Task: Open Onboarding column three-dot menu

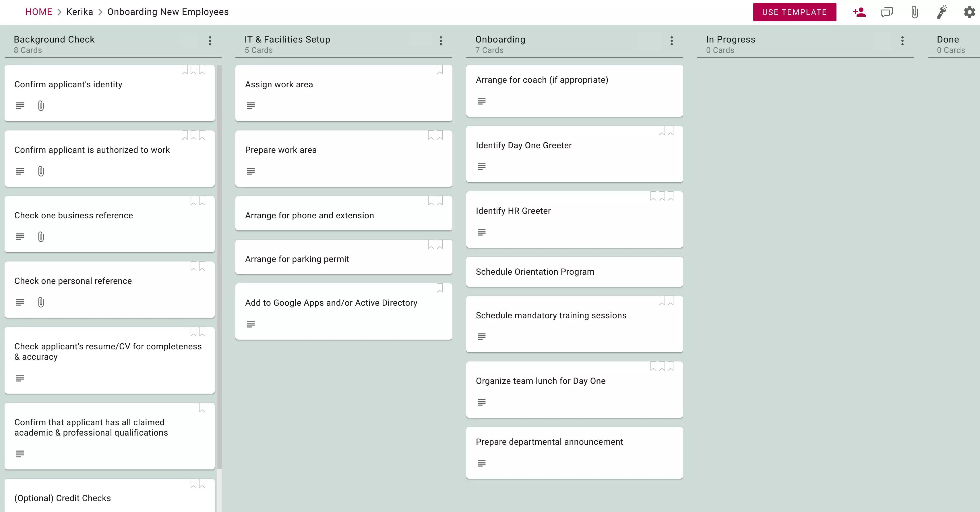Action: (672, 41)
